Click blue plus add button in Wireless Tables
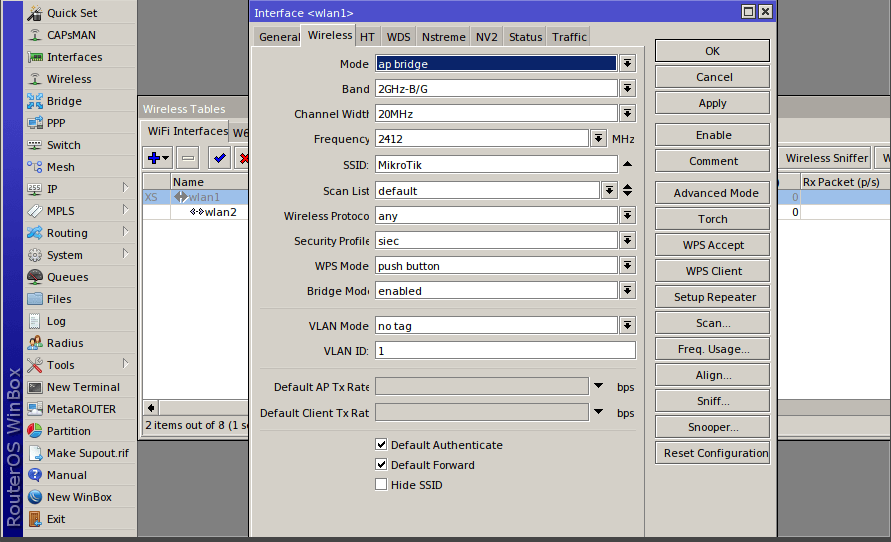The width and height of the screenshot is (891, 542). tap(158, 158)
